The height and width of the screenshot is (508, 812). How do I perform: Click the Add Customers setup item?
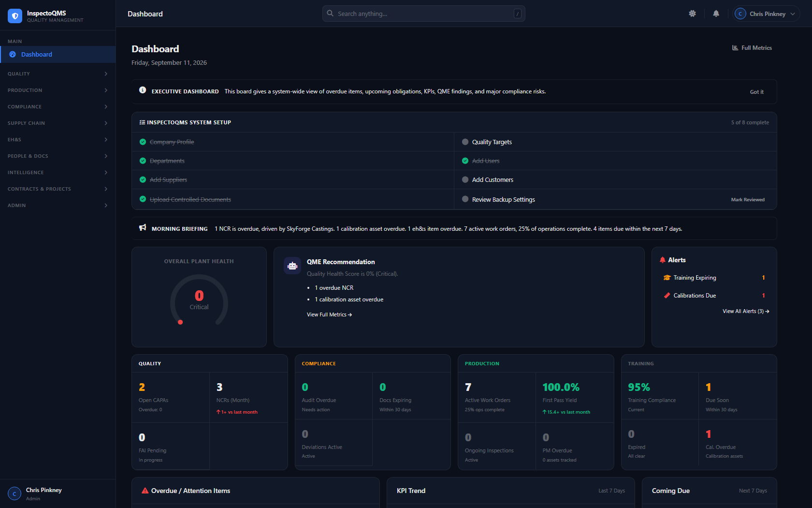click(x=615, y=179)
